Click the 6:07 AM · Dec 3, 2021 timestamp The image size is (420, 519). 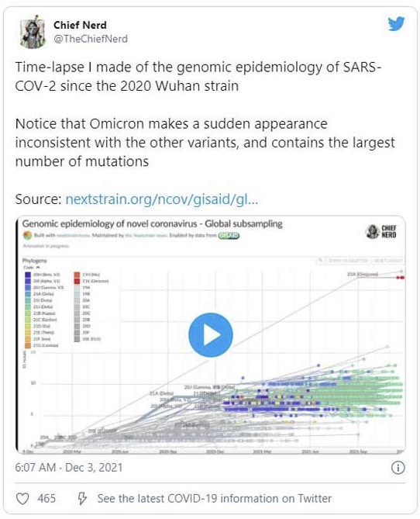69,467
